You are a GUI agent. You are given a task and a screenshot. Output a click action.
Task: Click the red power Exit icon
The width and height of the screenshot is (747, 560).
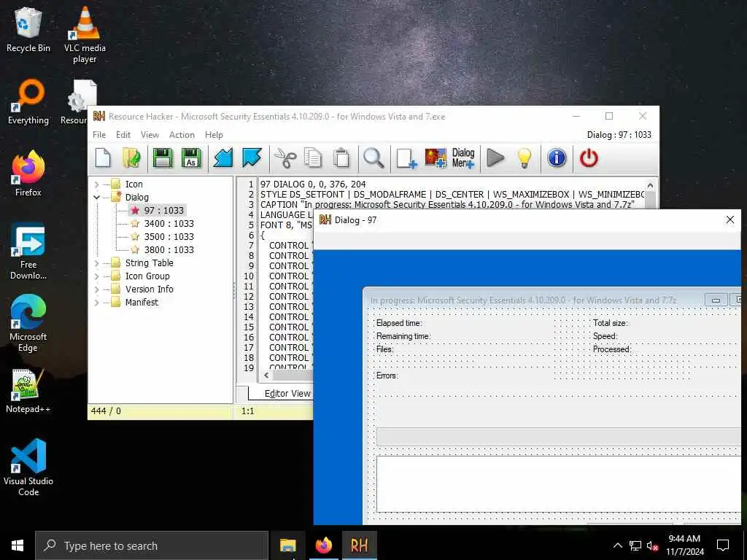[589, 158]
